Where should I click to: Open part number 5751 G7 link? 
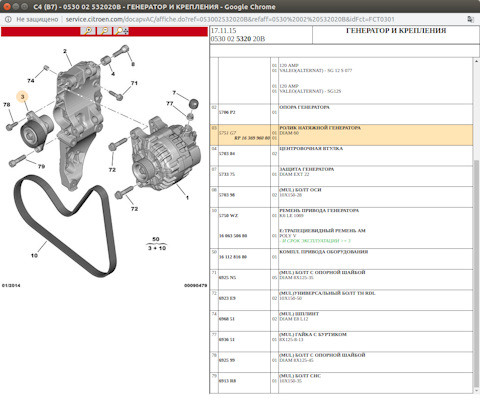227,133
